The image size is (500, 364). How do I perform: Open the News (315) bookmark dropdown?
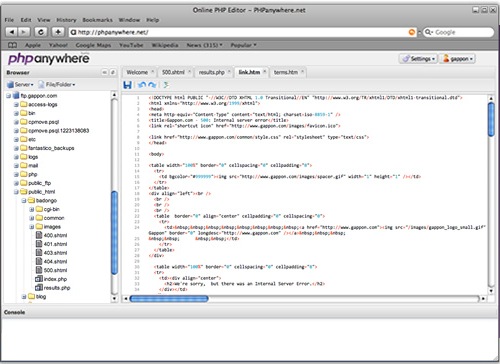204,45
